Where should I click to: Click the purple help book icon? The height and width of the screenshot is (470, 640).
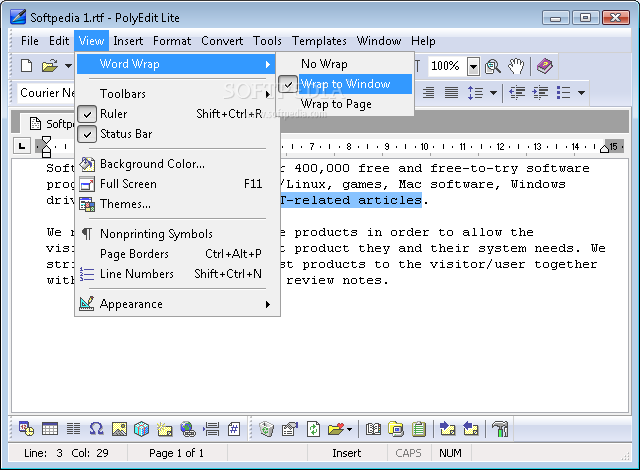pos(544,66)
